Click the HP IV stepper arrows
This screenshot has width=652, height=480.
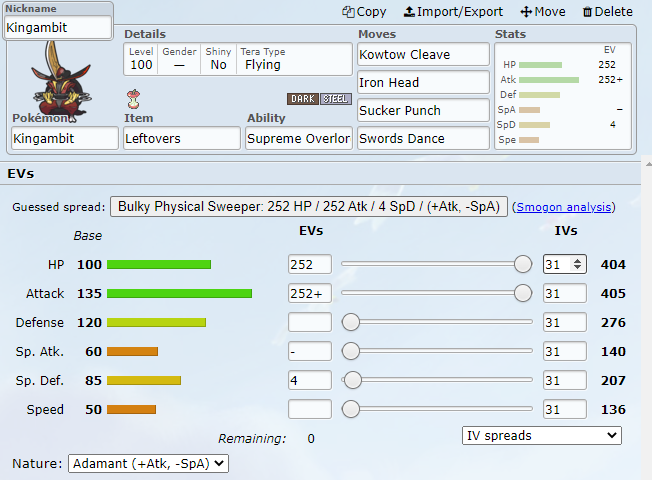(x=577, y=264)
